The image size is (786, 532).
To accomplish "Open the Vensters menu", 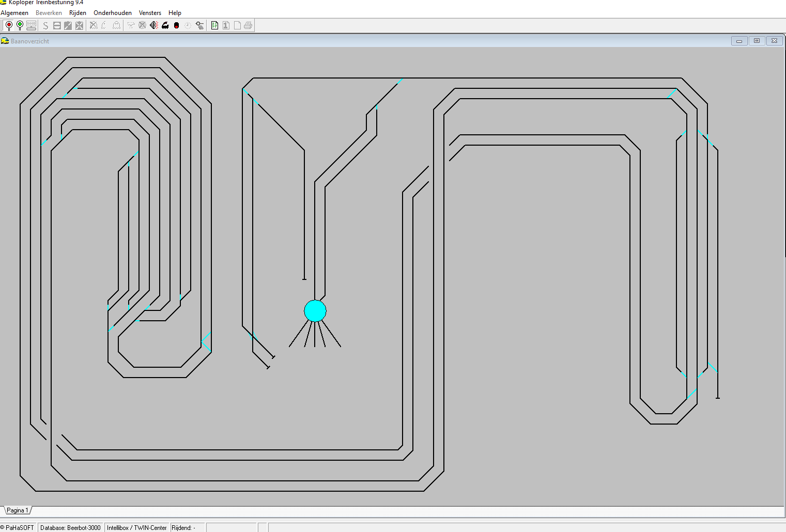I will (150, 13).
